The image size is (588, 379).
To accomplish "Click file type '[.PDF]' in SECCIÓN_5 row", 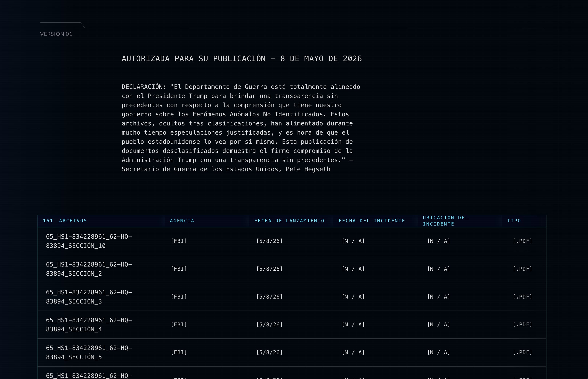I will point(523,352).
